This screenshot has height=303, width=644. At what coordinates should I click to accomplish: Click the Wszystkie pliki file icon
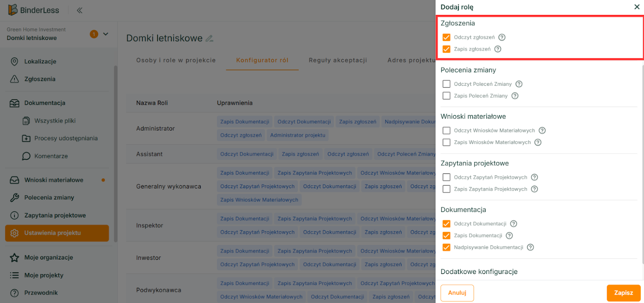[x=26, y=121]
